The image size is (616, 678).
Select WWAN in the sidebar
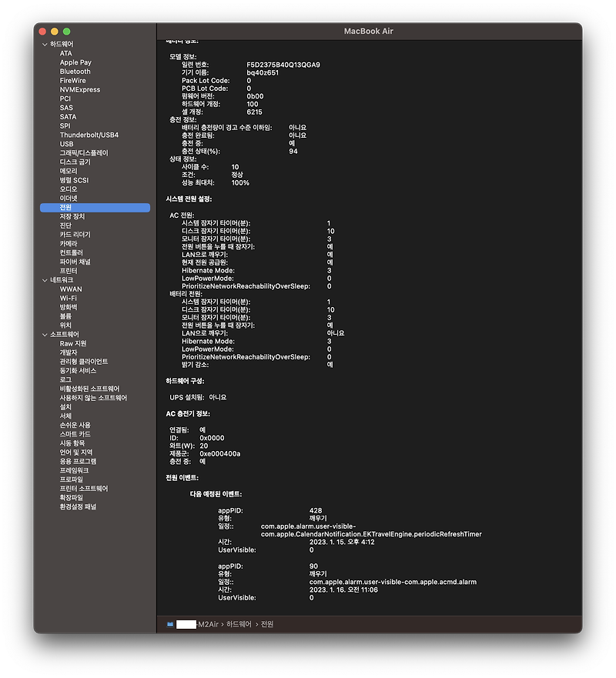pyautogui.click(x=71, y=289)
